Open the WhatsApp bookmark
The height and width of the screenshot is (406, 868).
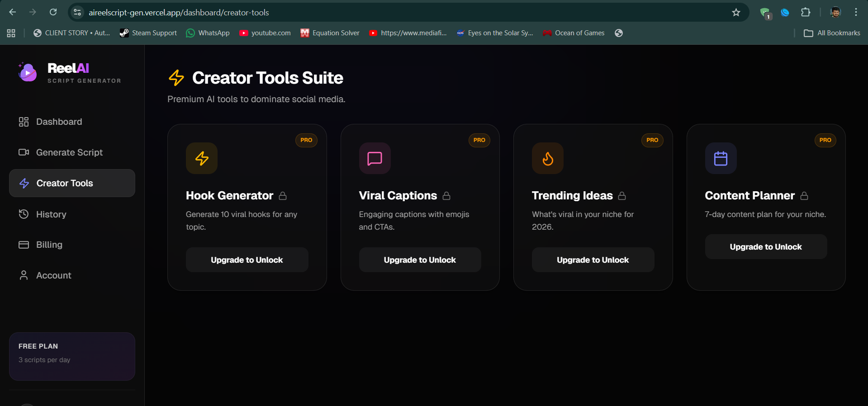pyautogui.click(x=208, y=33)
